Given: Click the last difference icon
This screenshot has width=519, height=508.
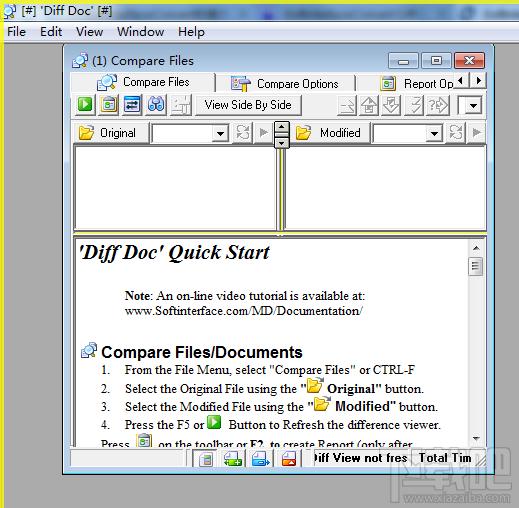Looking at the screenshot, I should tap(414, 105).
